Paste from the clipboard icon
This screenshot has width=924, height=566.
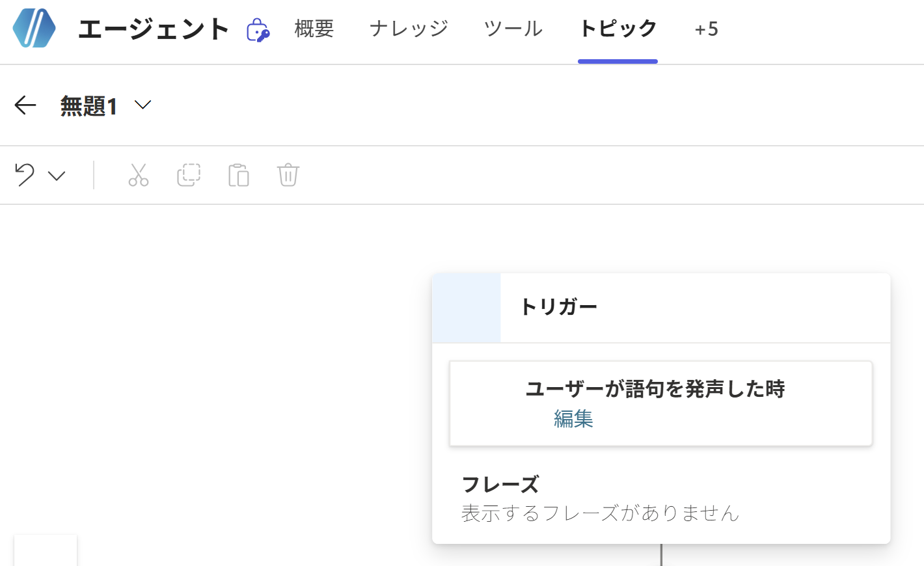pos(239,175)
